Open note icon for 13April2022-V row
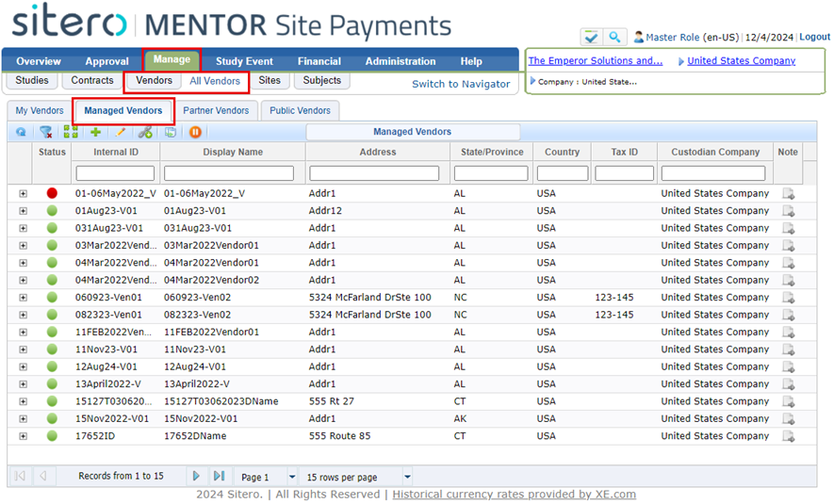Image resolution: width=834 pixels, height=504 pixels. pyautogui.click(x=788, y=384)
